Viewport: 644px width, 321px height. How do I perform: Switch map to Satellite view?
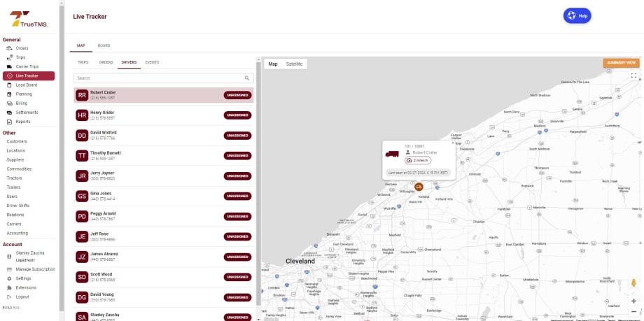294,64
